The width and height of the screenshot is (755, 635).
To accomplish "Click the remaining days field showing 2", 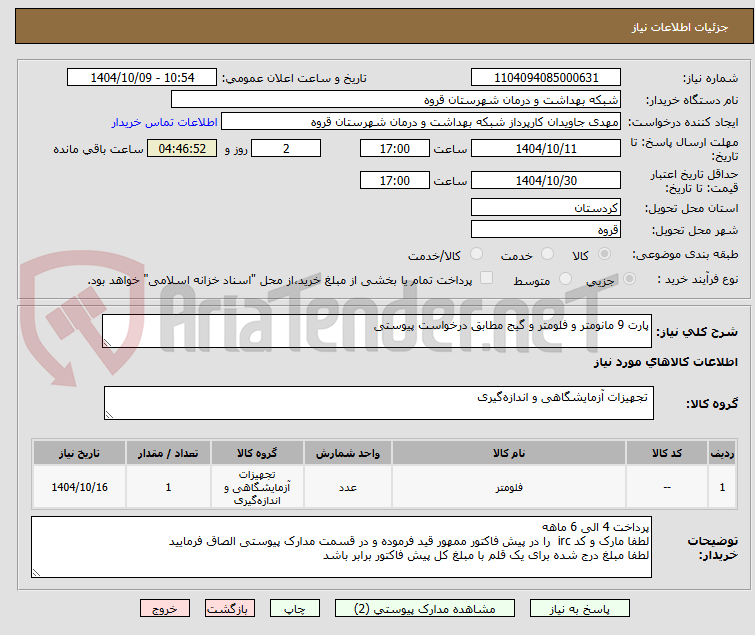I will (x=286, y=148).
